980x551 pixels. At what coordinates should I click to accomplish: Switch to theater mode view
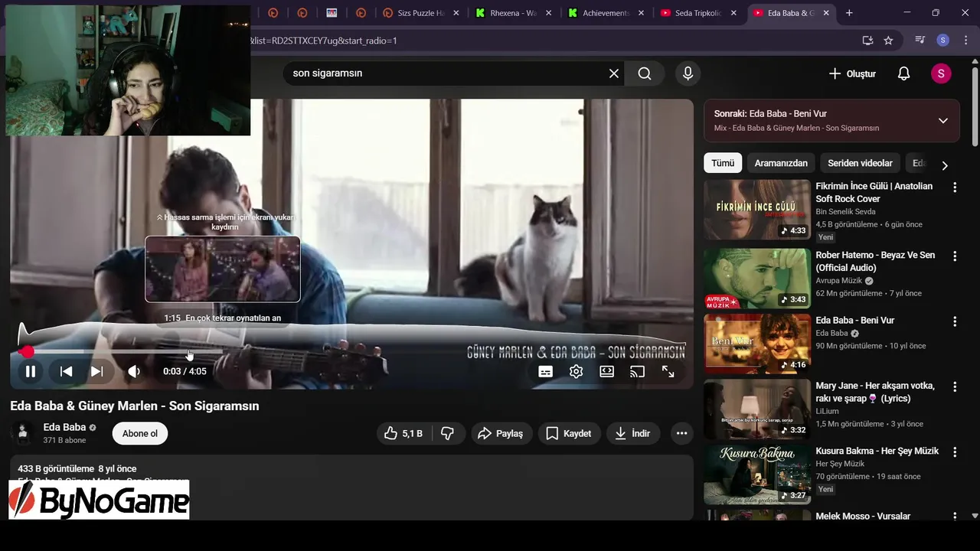pos(606,371)
